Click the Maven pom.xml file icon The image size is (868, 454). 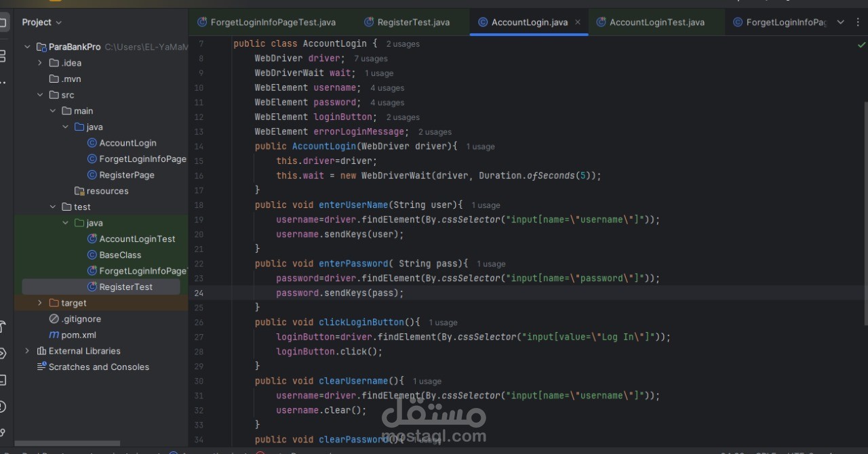(54, 335)
